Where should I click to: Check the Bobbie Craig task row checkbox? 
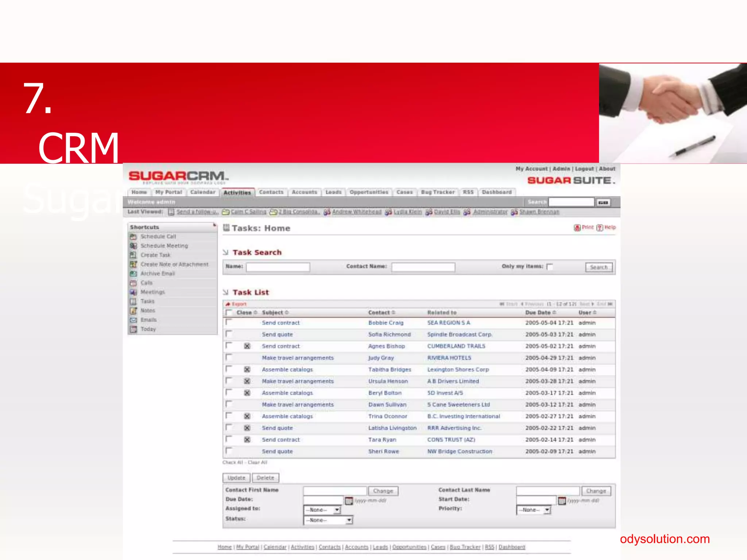(229, 322)
